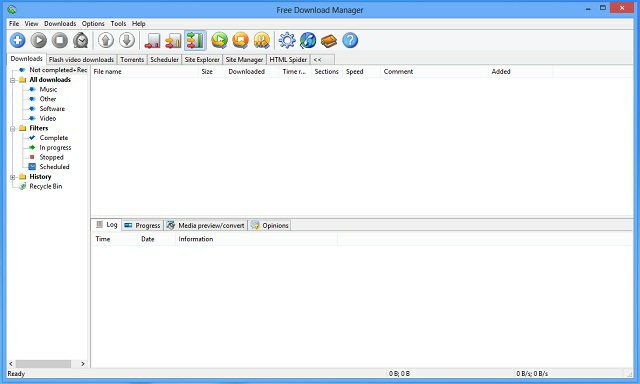
Task: Open the schedule clock toolbar icon
Action: click(81, 40)
